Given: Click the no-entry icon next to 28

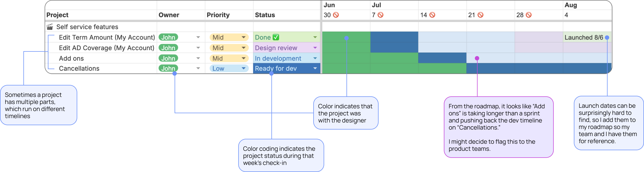Looking at the screenshot, I should point(529,15).
